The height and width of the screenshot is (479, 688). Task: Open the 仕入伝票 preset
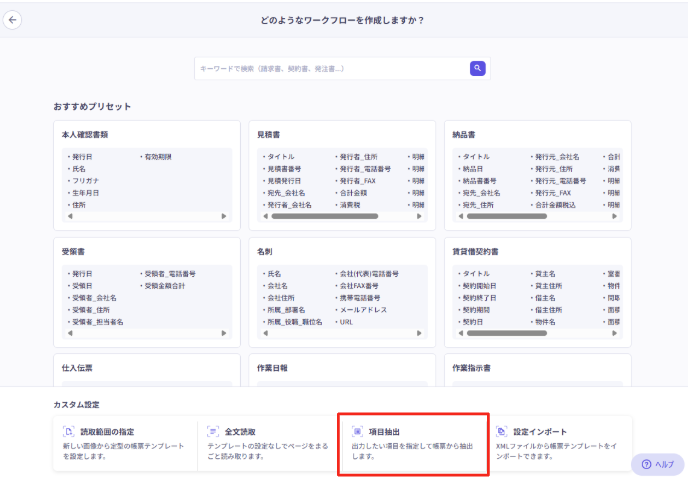[146, 368]
